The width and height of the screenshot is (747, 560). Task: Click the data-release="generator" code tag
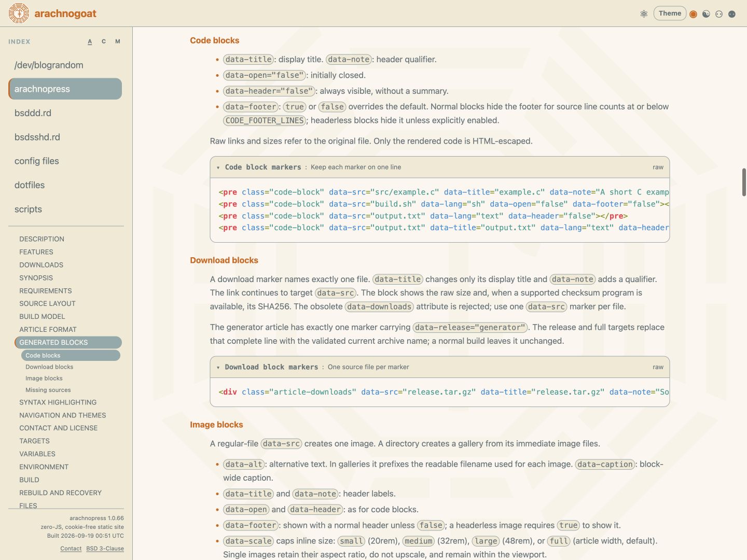[x=471, y=327]
